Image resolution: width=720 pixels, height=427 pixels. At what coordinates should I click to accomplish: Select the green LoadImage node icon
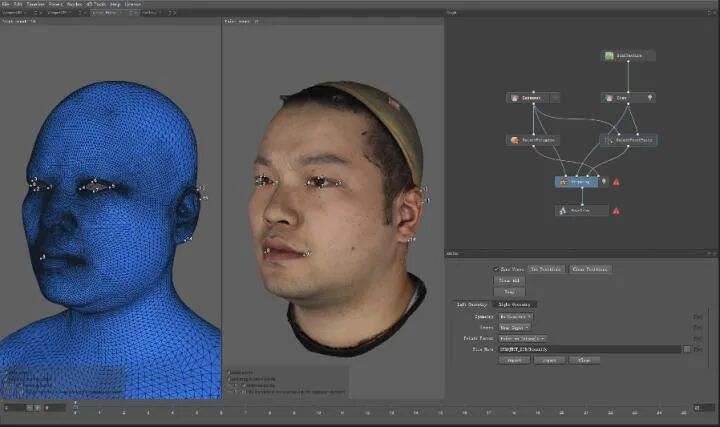tap(609, 56)
